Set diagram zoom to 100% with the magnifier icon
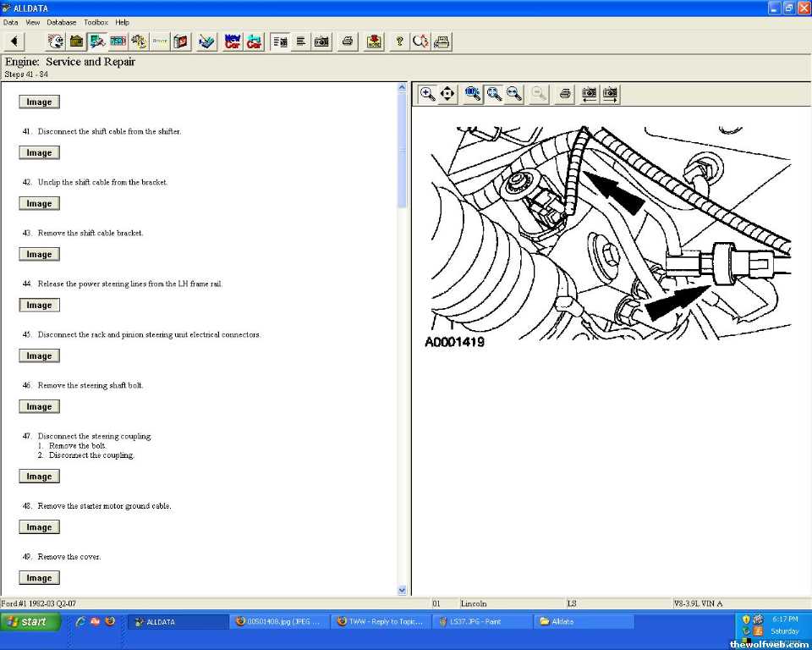The height and width of the screenshot is (650, 812). [473, 94]
